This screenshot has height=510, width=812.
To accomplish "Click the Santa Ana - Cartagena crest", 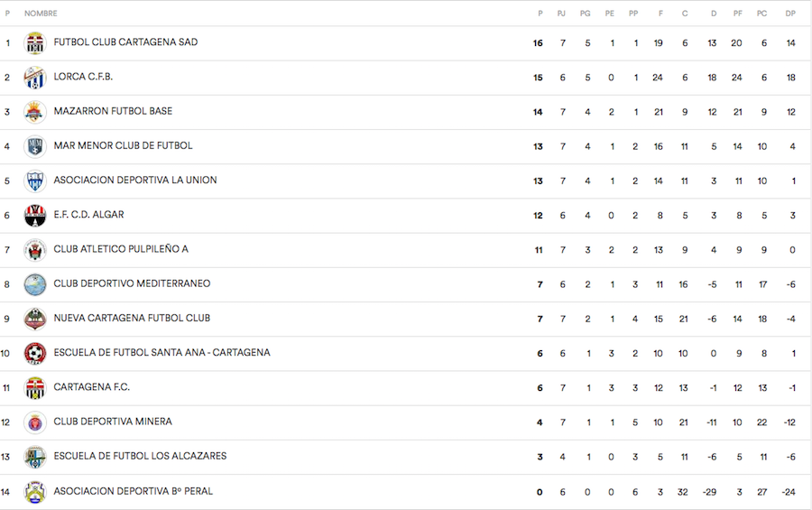I will coord(34,353).
